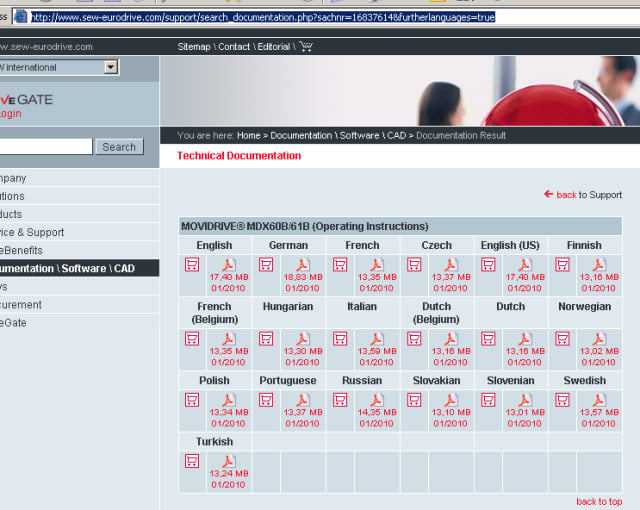
Task: Open German PDF 18,83 MB
Action: pyautogui.click(x=302, y=265)
